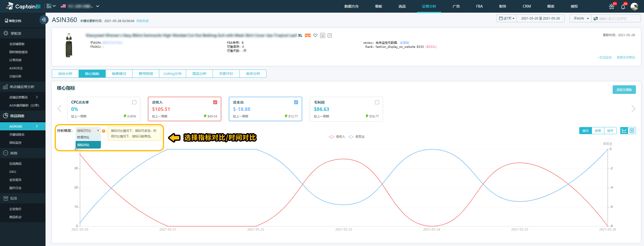Uncheck the 总支出 metric checkbox
644x246 pixels.
click(296, 102)
